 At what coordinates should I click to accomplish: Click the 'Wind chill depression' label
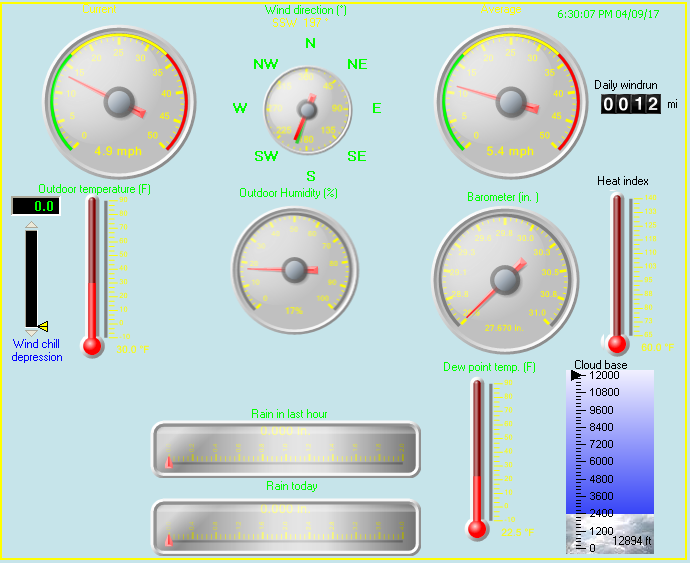37,350
